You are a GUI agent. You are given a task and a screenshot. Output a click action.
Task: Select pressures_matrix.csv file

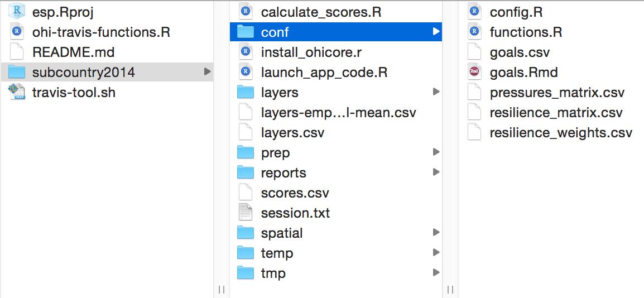(x=556, y=92)
